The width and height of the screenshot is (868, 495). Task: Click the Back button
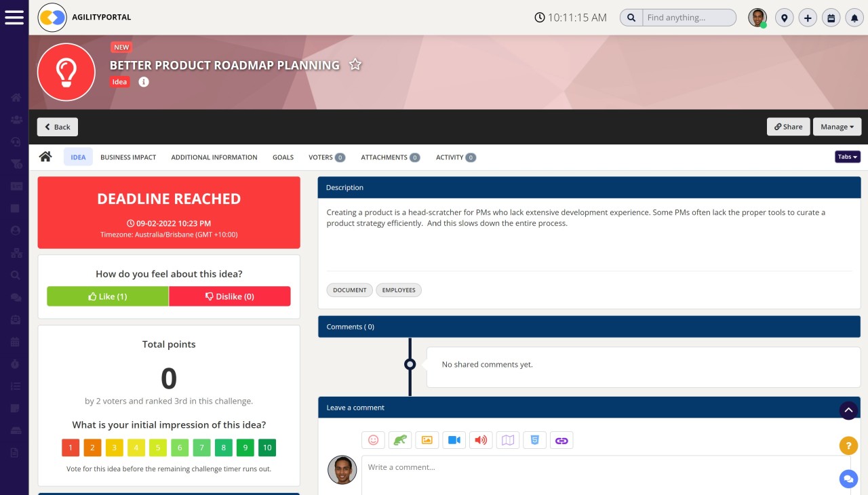click(x=57, y=127)
